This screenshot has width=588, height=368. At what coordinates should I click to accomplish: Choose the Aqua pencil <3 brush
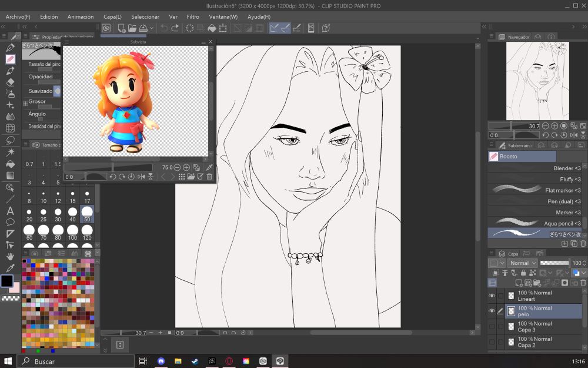pyautogui.click(x=534, y=223)
